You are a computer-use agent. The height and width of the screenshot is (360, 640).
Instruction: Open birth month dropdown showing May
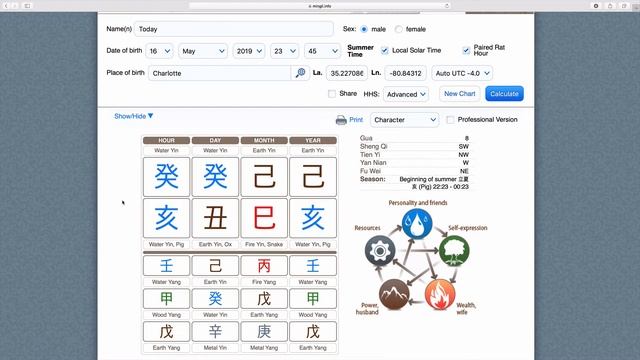tap(203, 51)
